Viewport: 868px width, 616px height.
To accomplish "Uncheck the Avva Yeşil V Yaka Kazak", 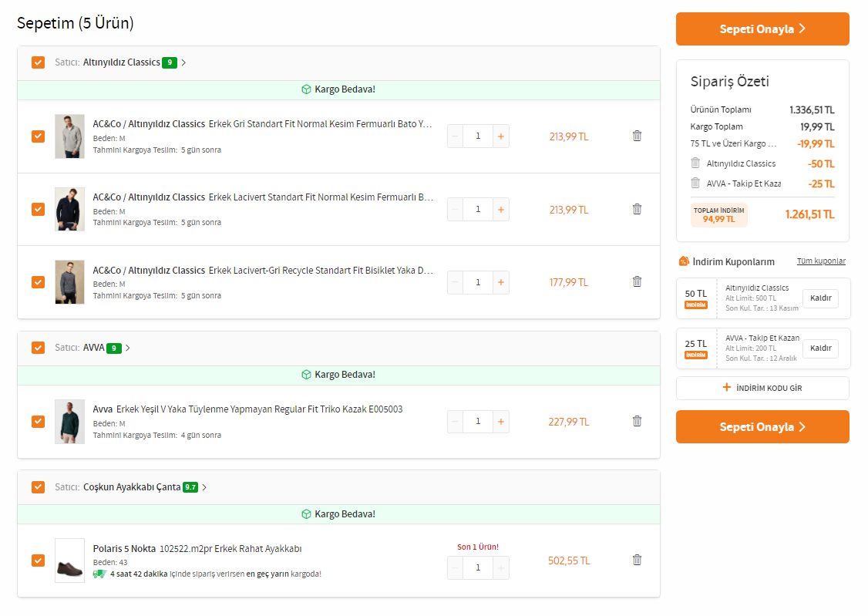I will tap(39, 422).
